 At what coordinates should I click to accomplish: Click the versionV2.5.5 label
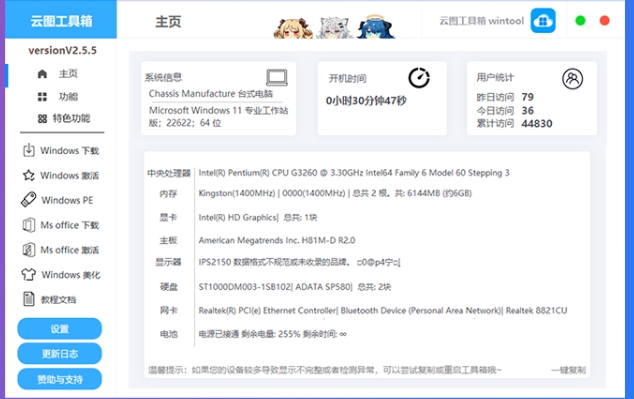62,51
